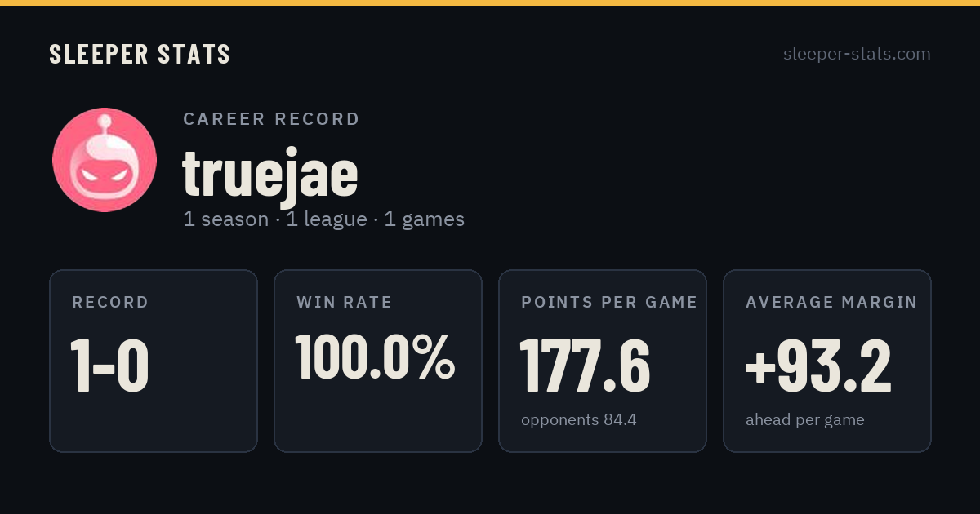
Task: Click the AVERAGE MARGIN label text
Action: tap(831, 303)
